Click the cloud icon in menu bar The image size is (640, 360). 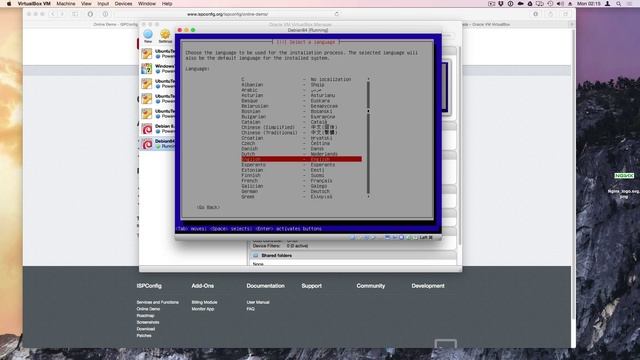click(520, 4)
